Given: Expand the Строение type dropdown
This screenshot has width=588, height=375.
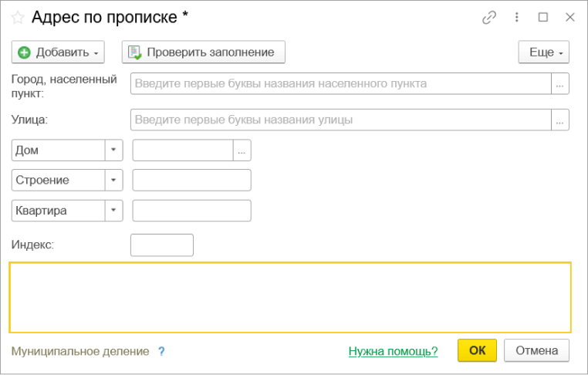Looking at the screenshot, I should [x=114, y=180].
